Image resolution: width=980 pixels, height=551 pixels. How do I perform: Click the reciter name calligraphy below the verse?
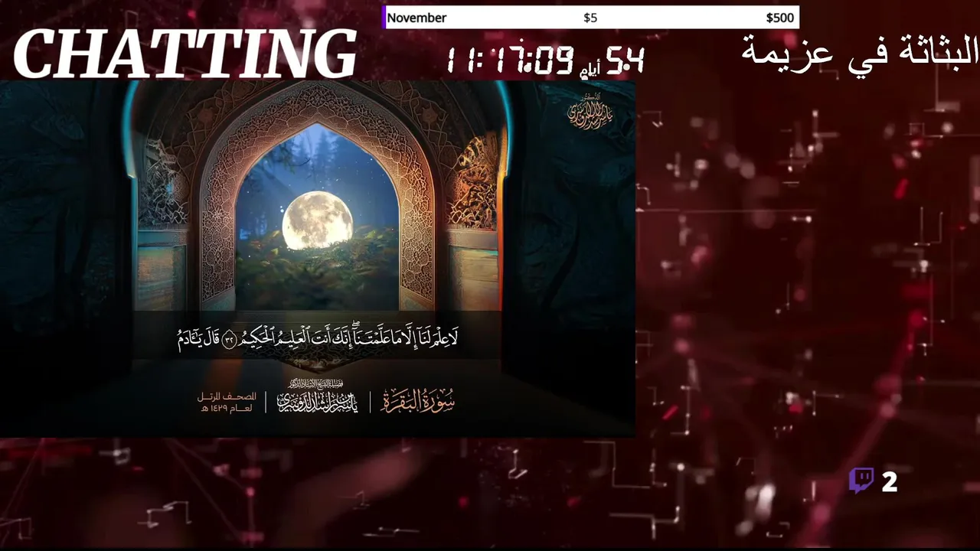coord(318,397)
